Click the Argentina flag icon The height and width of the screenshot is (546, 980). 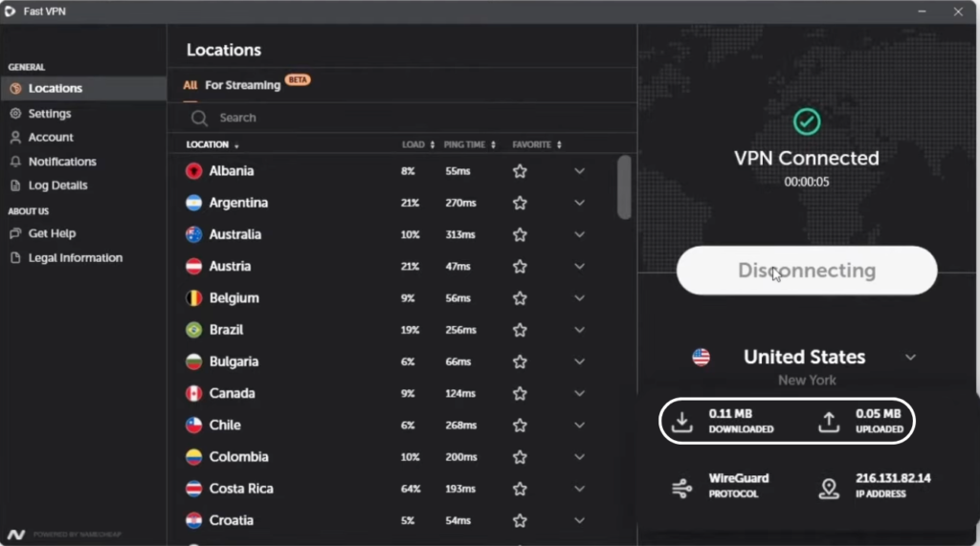tap(193, 203)
